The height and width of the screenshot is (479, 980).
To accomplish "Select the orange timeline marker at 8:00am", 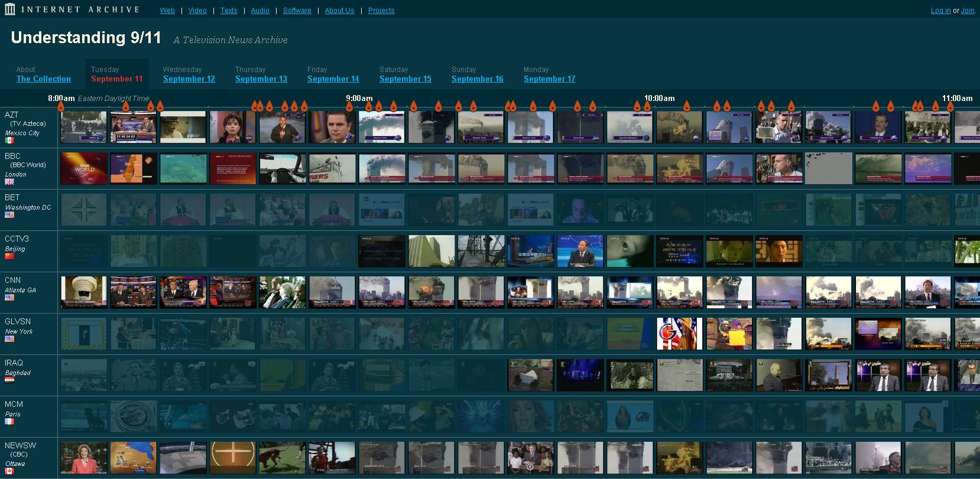I will (x=61, y=107).
